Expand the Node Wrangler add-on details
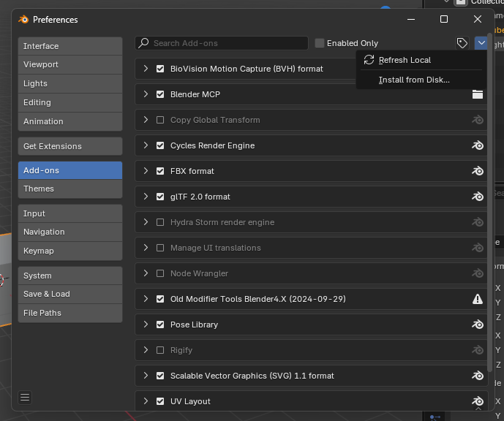504x421 pixels. (146, 273)
